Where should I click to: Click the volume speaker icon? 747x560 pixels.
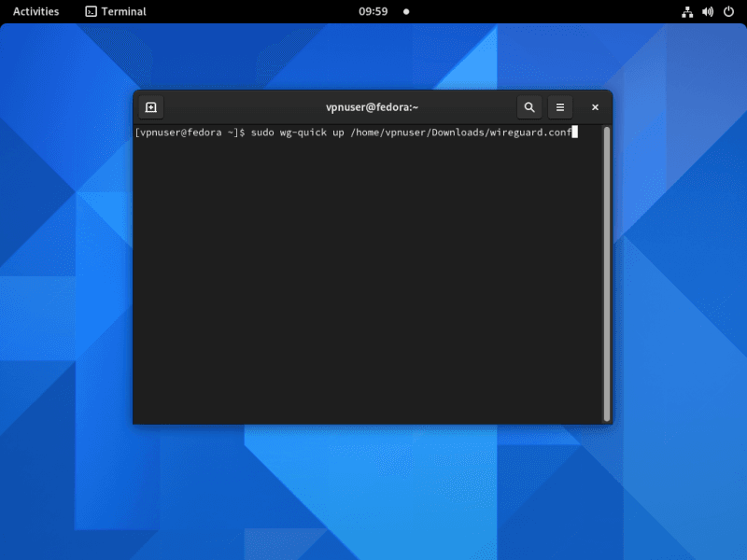pyautogui.click(x=708, y=11)
